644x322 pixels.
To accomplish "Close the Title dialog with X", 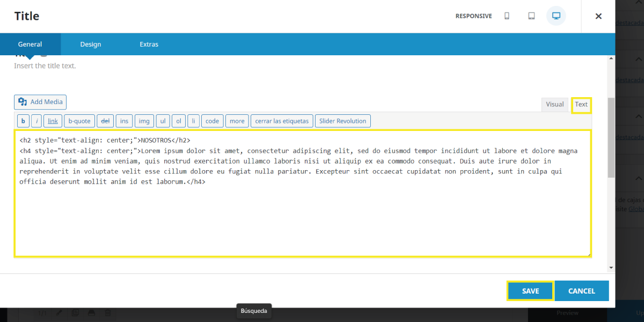I will click(598, 16).
